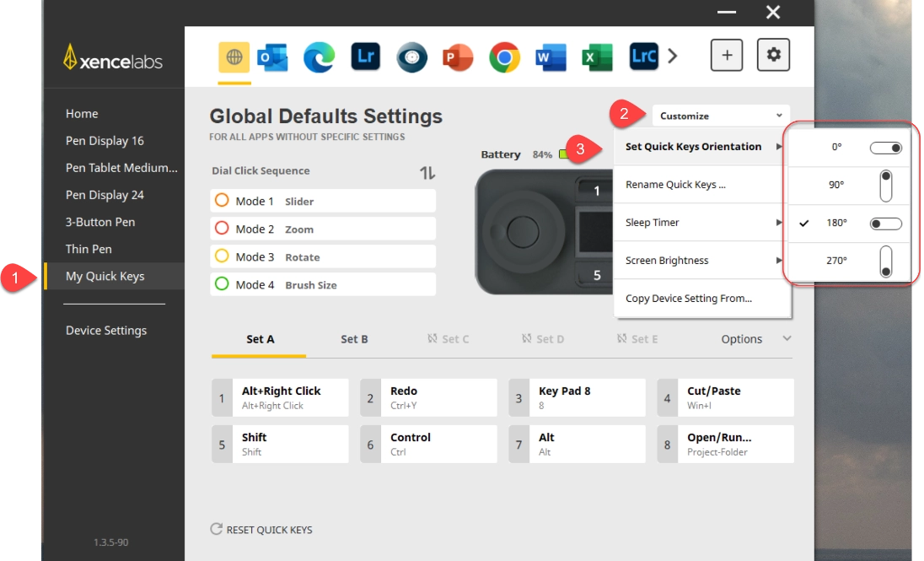Viewport: 924px width, 561px height.
Task: Switch to the disabled Set D tab
Action: (543, 339)
